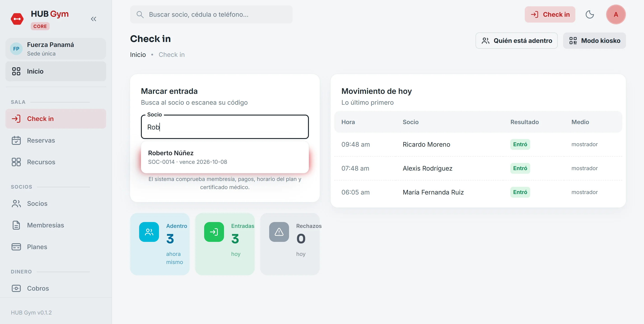Open "Quién está adentro" list
The height and width of the screenshot is (324, 644).
tap(516, 41)
